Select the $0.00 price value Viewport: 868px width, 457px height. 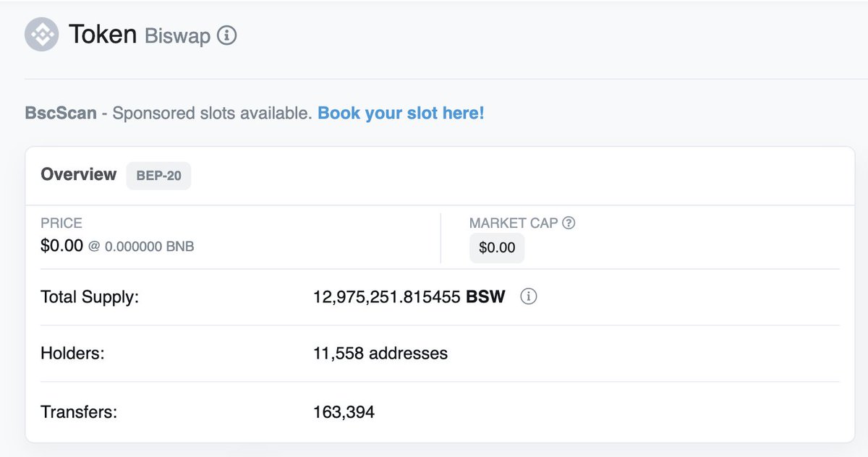tap(61, 246)
